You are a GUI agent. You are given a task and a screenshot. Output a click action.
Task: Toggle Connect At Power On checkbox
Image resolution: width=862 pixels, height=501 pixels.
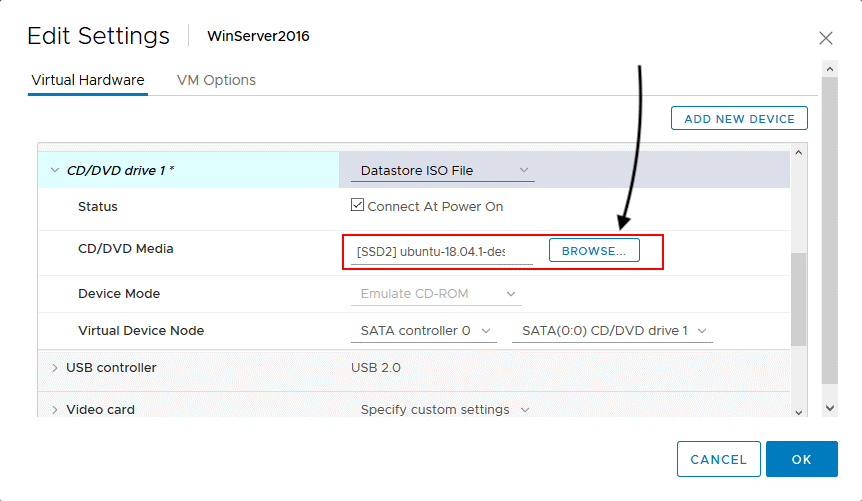tap(357, 206)
